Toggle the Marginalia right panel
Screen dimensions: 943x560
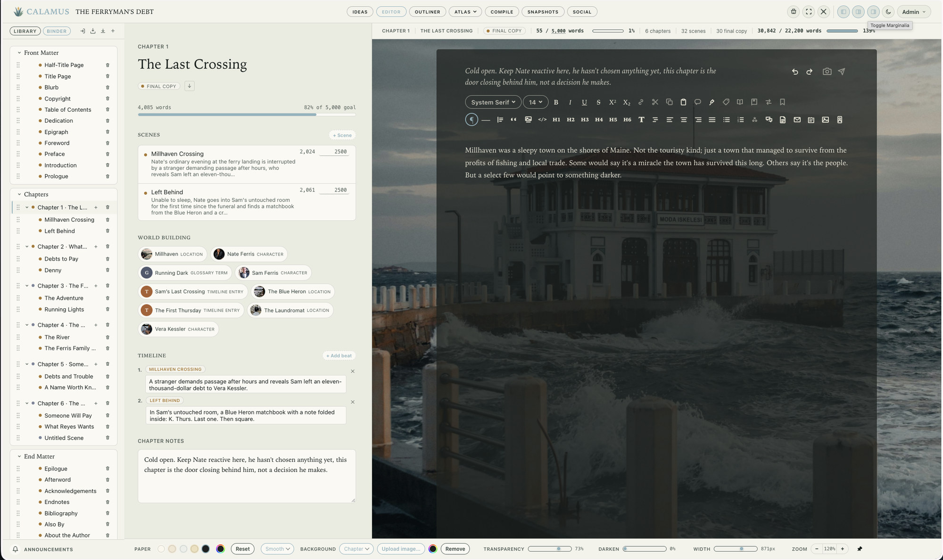[873, 12]
